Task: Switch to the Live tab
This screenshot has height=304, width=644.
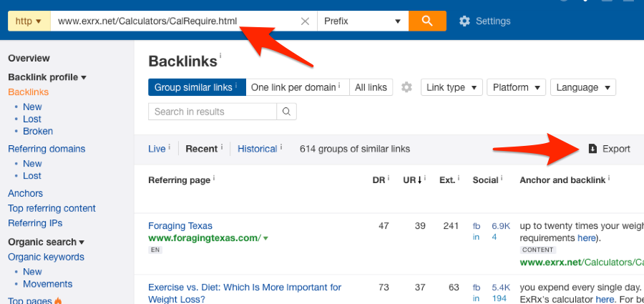Action: (x=157, y=149)
